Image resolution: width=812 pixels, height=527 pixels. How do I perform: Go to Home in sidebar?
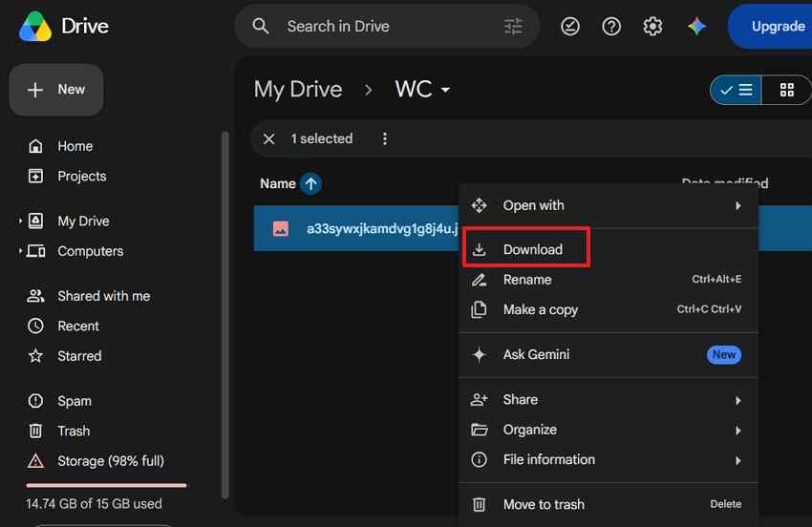click(x=75, y=146)
